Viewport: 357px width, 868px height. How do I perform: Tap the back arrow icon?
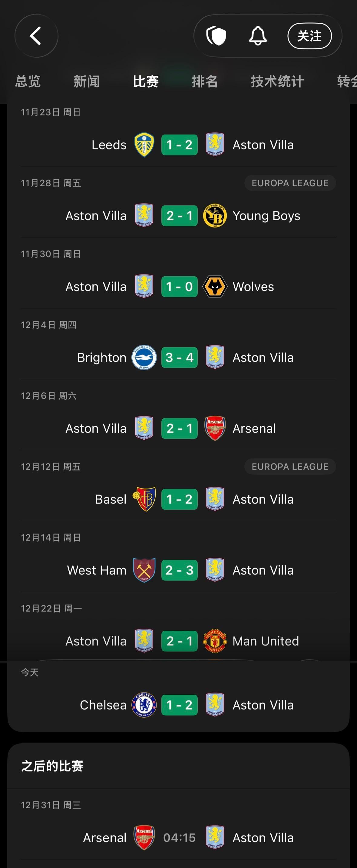pyautogui.click(x=36, y=36)
